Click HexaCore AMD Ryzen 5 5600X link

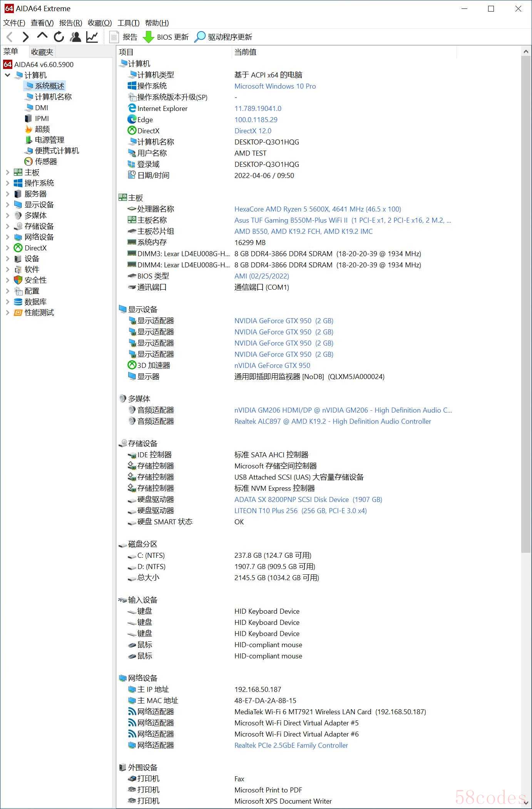(318, 209)
